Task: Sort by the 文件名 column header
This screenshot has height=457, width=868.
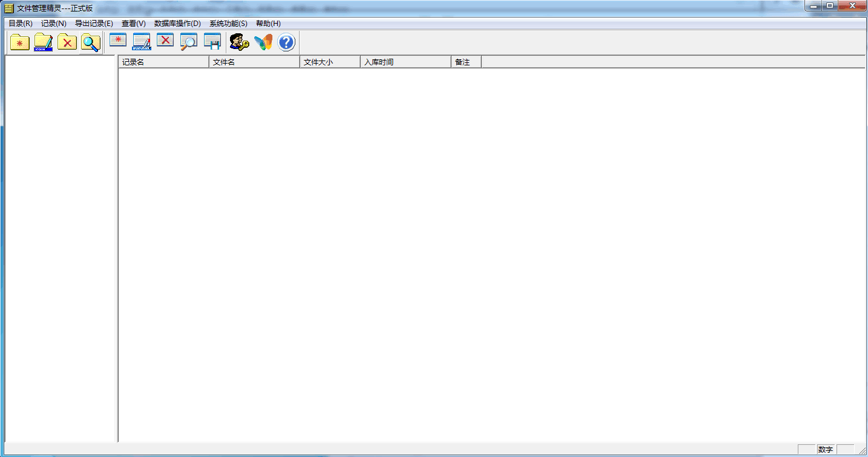Action: 254,62
